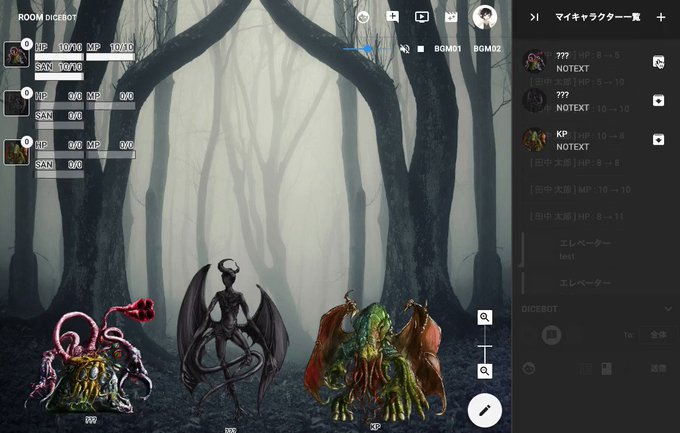Open first ??? row with tentacle avatar
The image size is (680, 433).
tap(595, 62)
